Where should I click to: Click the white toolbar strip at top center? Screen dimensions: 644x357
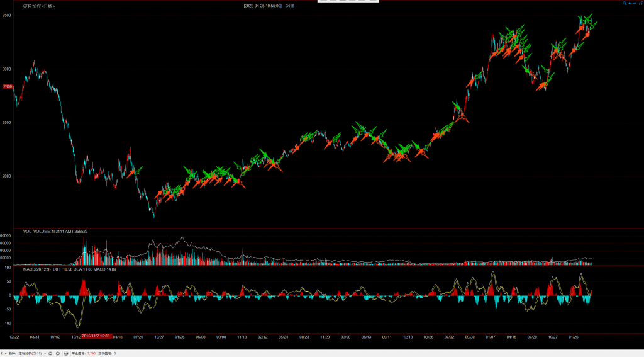click(x=348, y=1)
